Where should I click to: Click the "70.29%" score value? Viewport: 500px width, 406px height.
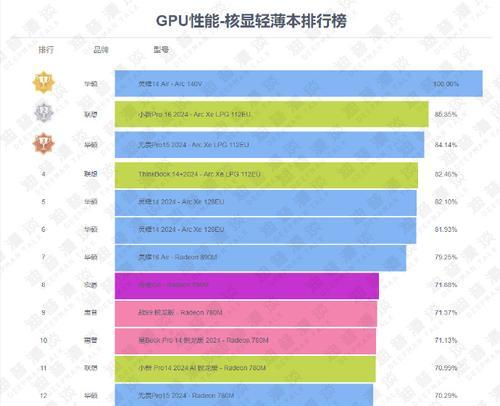(x=446, y=396)
